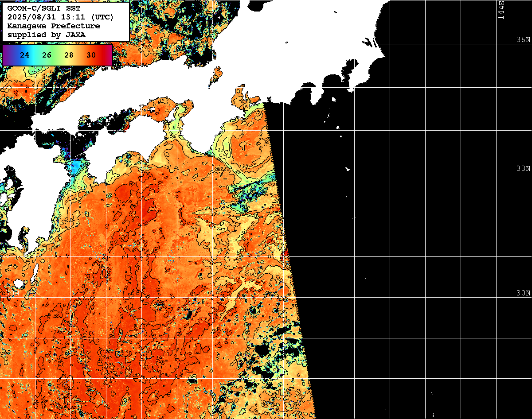Image resolution: width=532 pixels, height=419 pixels.
Task: Click the purple end of the temperature color bar
Action: click(x=6, y=55)
